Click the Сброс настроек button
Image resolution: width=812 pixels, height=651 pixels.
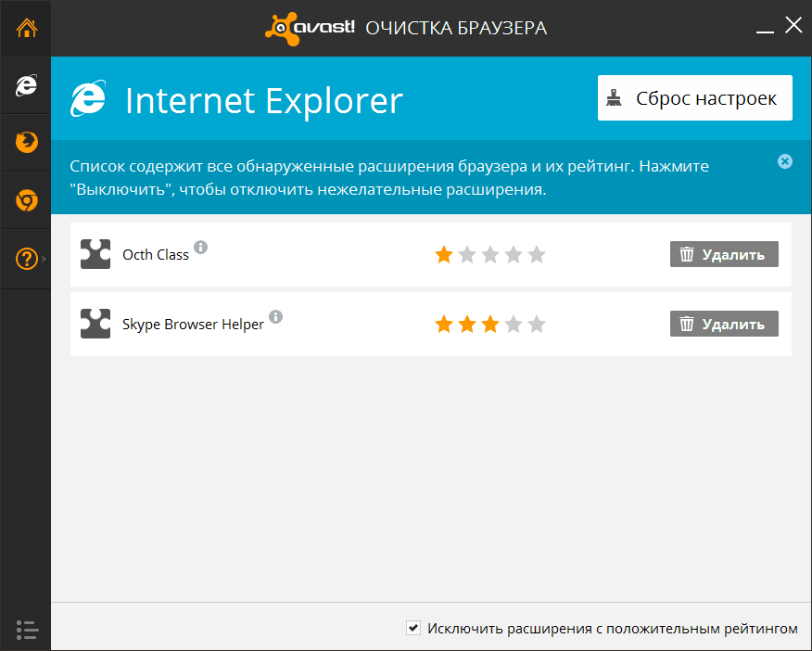pyautogui.click(x=695, y=98)
